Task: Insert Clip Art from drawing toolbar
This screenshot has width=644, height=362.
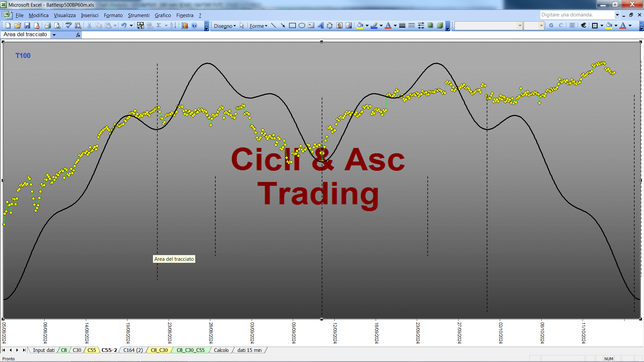Action: pyautogui.click(x=339, y=26)
